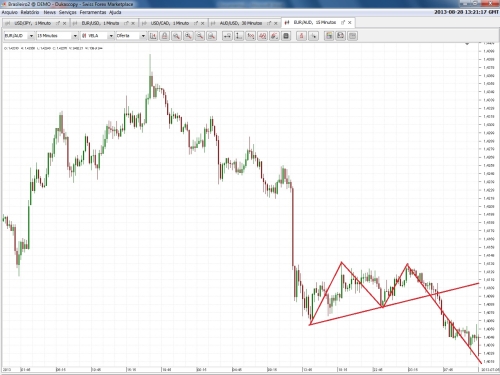Click the last icon in the chart toolbar
This screenshot has height=375, width=500.
[352, 36]
